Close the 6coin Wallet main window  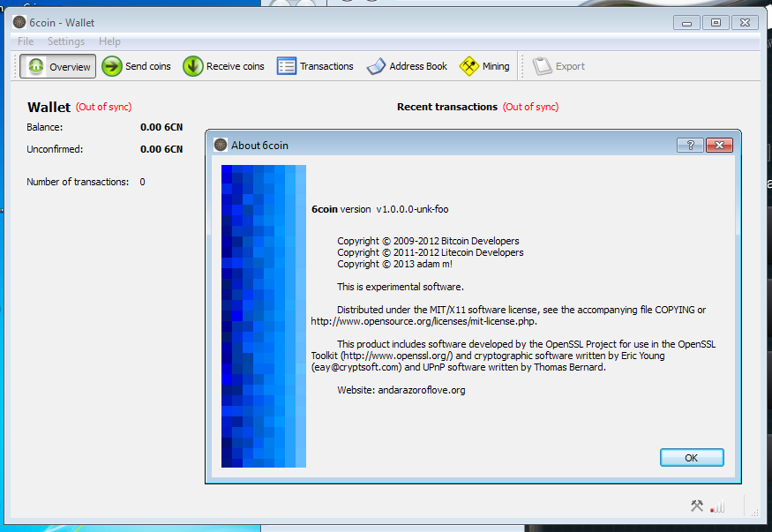tap(745, 23)
